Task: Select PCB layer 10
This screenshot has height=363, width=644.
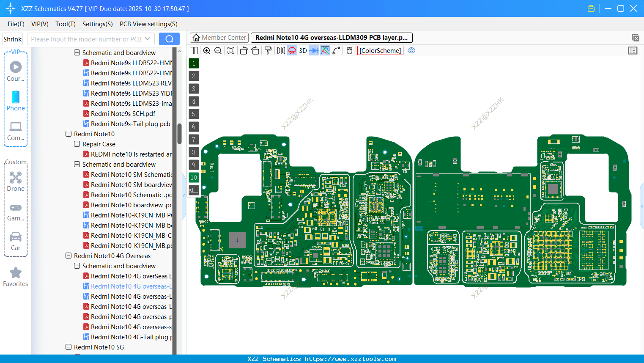Action: (194, 178)
